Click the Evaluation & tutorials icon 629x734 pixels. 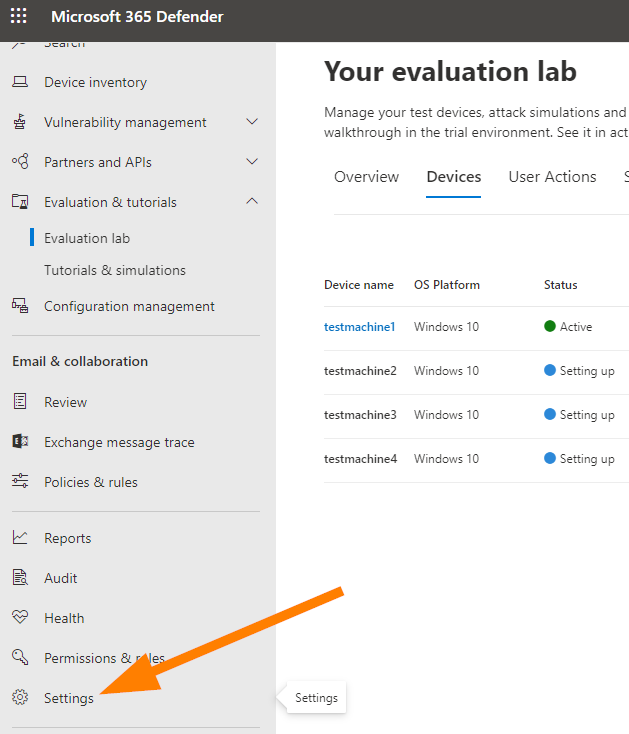click(20, 202)
